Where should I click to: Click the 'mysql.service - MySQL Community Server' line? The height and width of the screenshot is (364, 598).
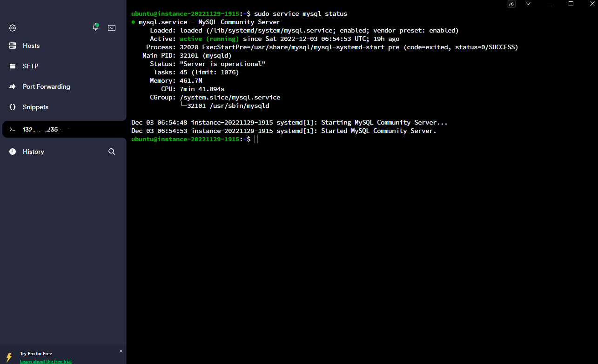(x=209, y=22)
